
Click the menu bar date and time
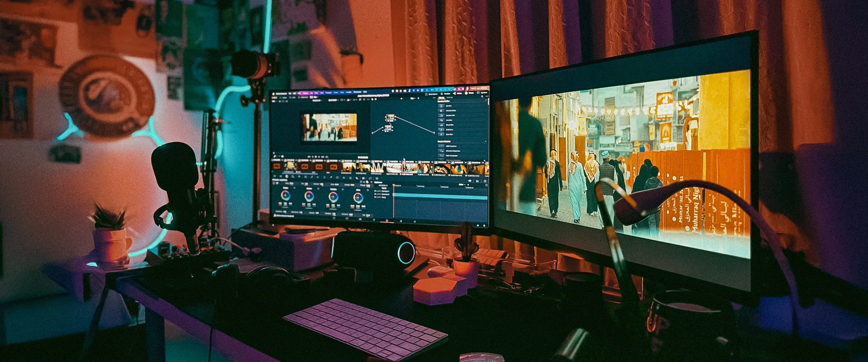click(479, 88)
